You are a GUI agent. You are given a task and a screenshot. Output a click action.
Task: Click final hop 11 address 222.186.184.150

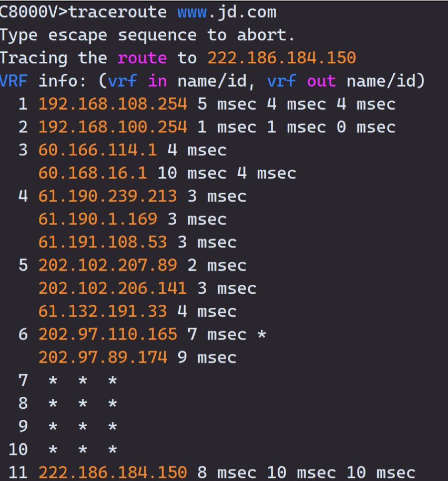pyautogui.click(x=112, y=473)
